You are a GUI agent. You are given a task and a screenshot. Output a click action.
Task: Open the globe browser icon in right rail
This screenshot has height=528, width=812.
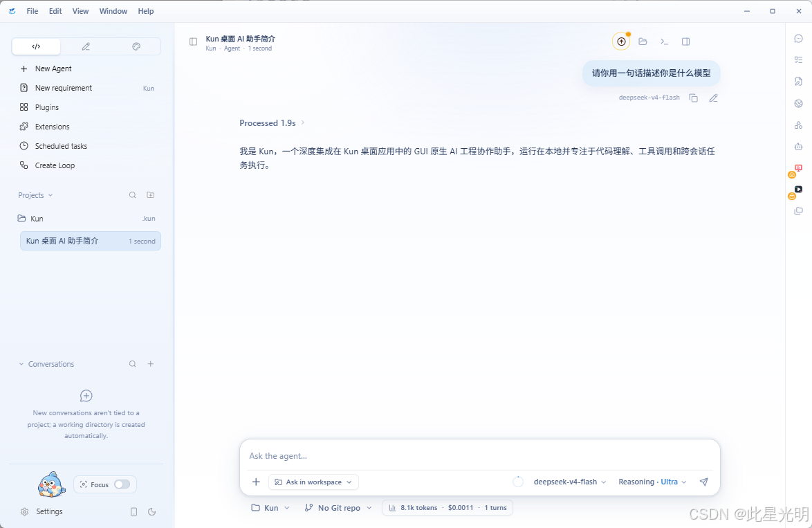point(799,104)
